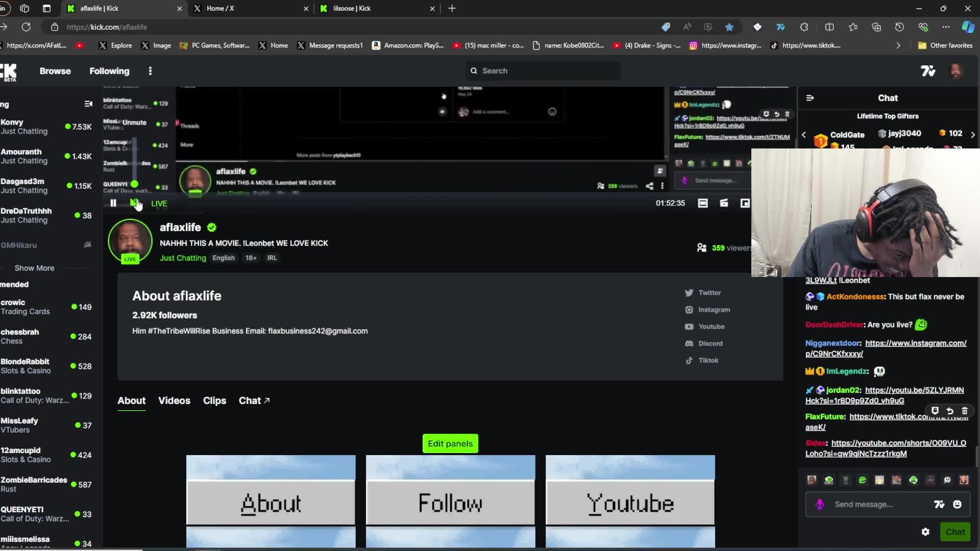Open chessbrah recommended channel
Screen dimensions: 980x551
[x=46, y=336]
